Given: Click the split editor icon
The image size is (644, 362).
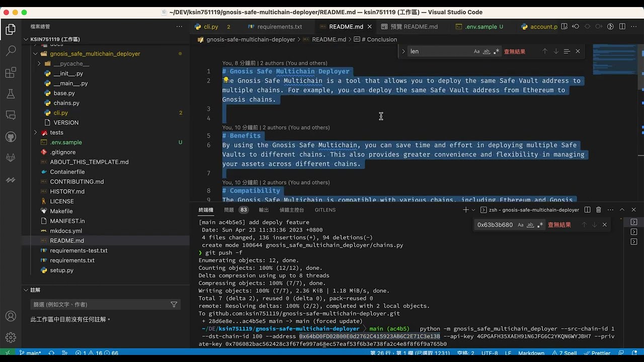Looking at the screenshot, I should tap(622, 27).
